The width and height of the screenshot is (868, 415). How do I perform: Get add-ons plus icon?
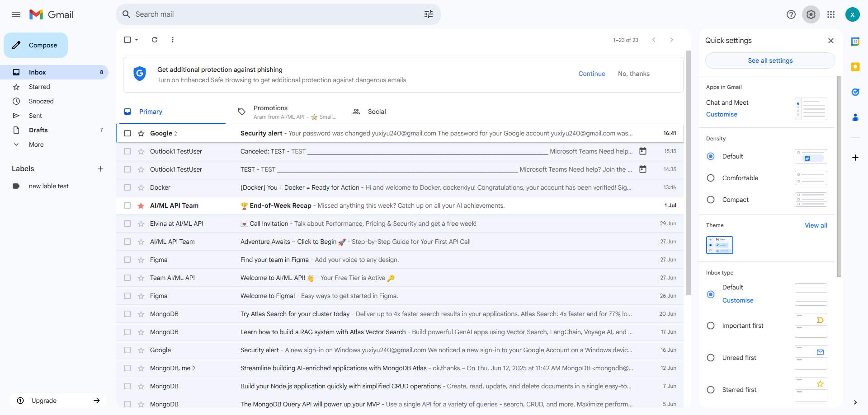pos(855,158)
